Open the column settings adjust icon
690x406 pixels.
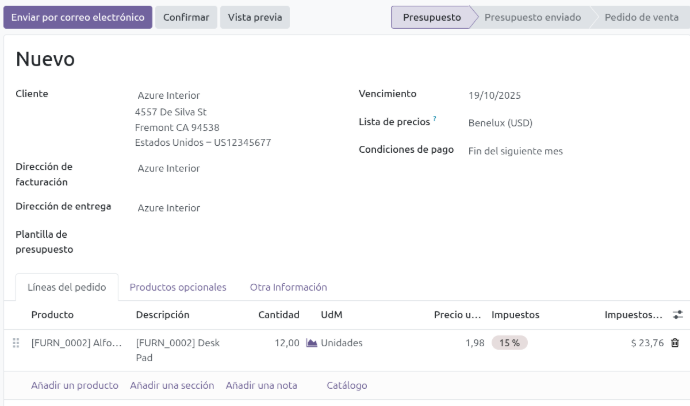tap(677, 315)
